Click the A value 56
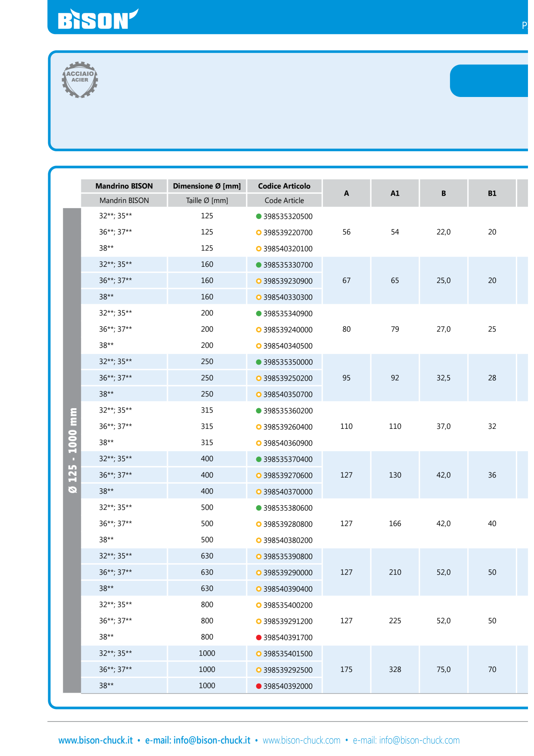Image resolution: width=534 pixels, height=756 pixels. (346, 232)
